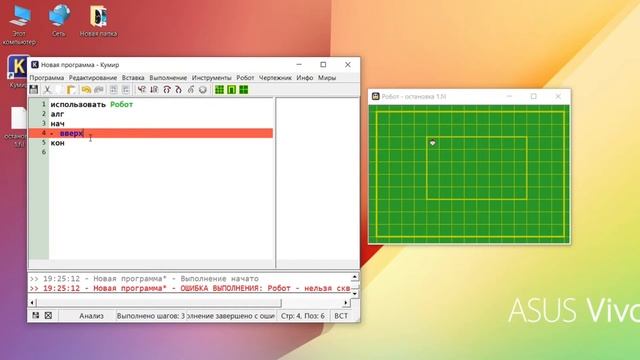
Task: Click the first grey indent toolbar icon
Action: coord(113,90)
